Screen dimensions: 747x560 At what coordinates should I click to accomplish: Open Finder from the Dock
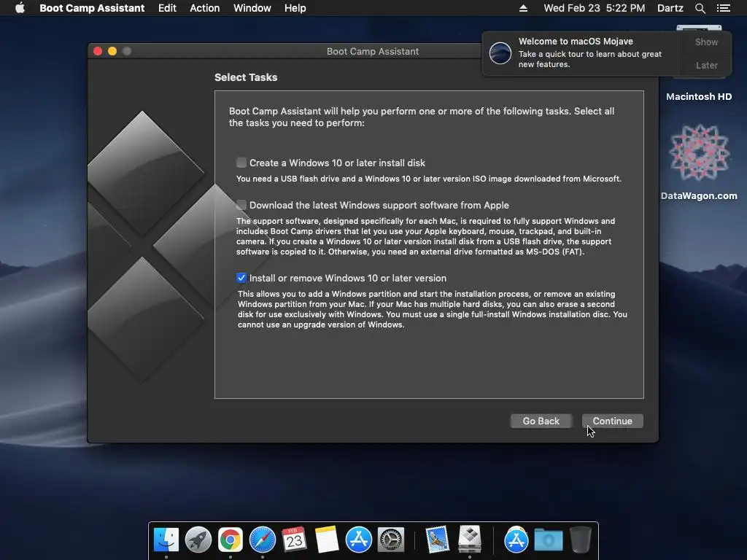coord(166,540)
